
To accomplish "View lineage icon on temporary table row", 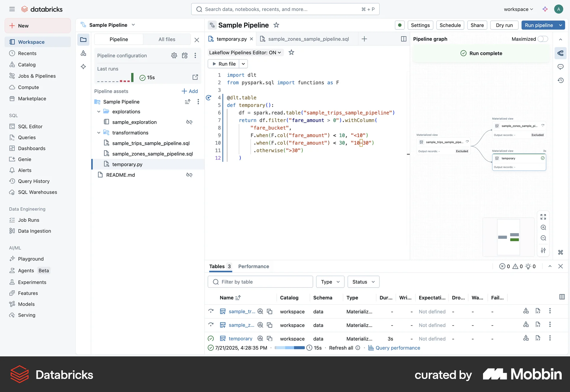I will pyautogui.click(x=526, y=338).
